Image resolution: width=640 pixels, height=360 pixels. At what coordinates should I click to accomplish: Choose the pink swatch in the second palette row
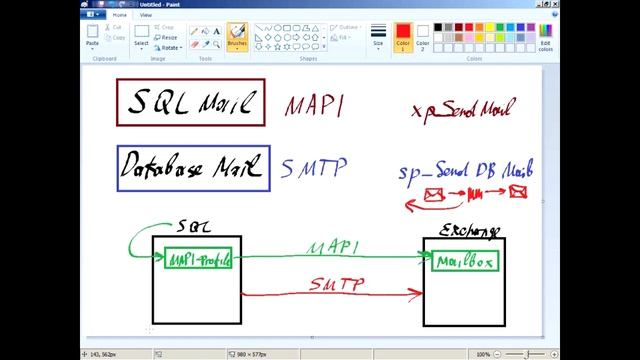click(469, 38)
